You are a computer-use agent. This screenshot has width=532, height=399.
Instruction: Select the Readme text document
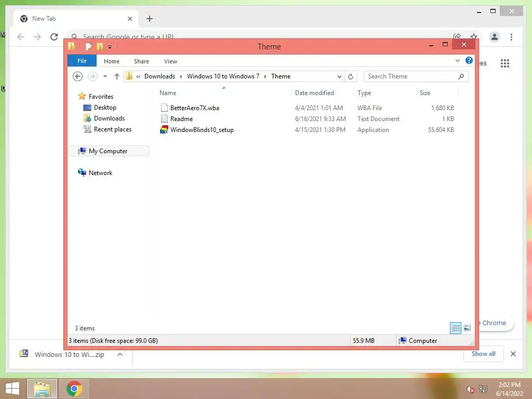tap(181, 119)
